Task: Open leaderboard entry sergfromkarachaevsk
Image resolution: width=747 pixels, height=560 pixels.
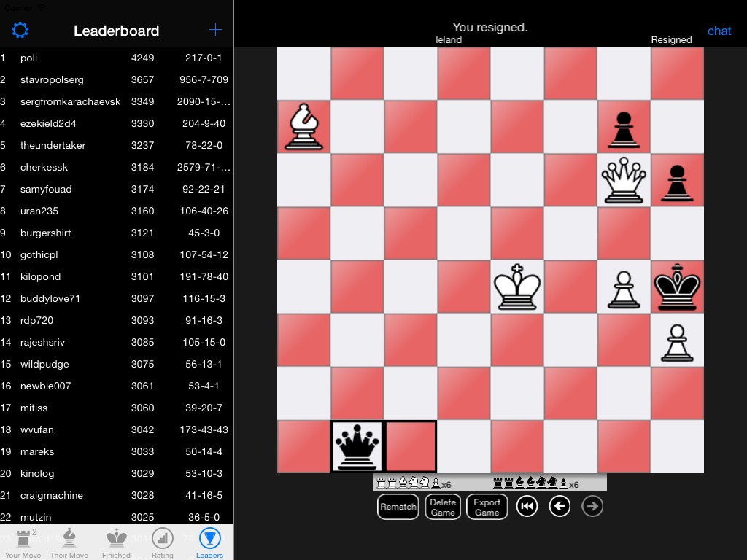Action: coord(117,101)
